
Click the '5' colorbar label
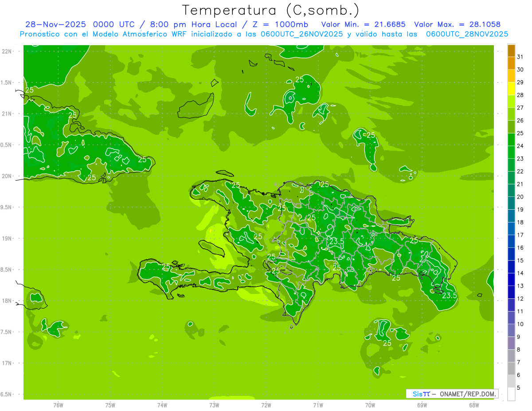[519, 388]
